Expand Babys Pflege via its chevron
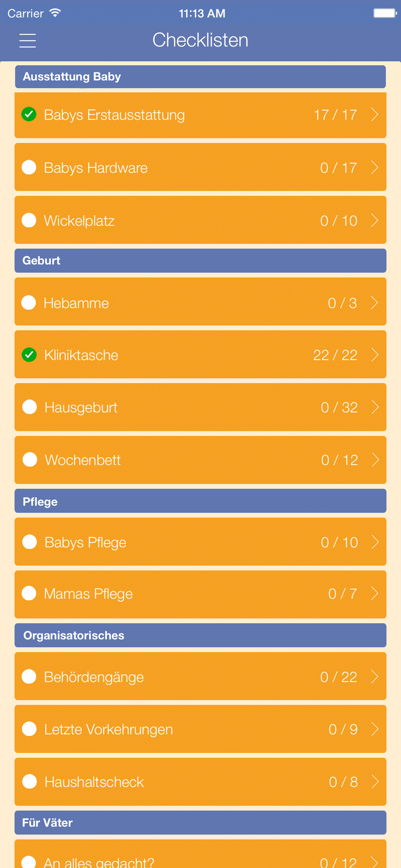 click(x=375, y=542)
